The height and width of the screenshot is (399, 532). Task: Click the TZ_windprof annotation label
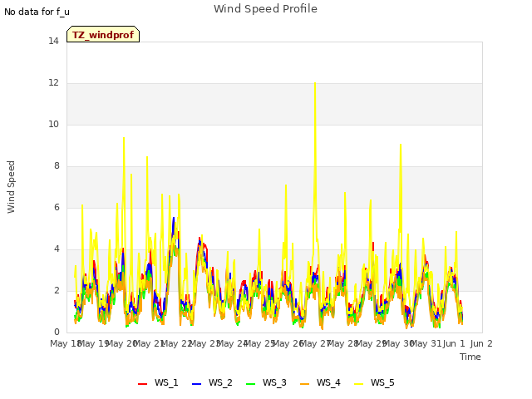[103, 35]
